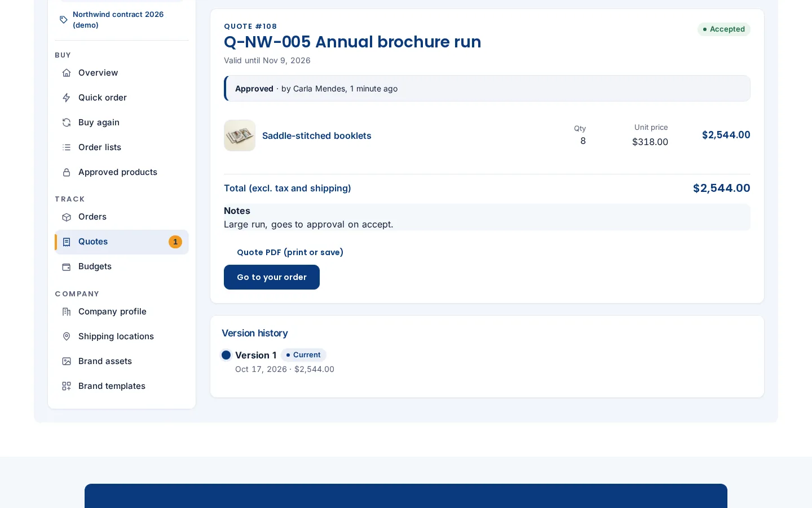
Task: Click the Brand assets image icon
Action: [67, 361]
